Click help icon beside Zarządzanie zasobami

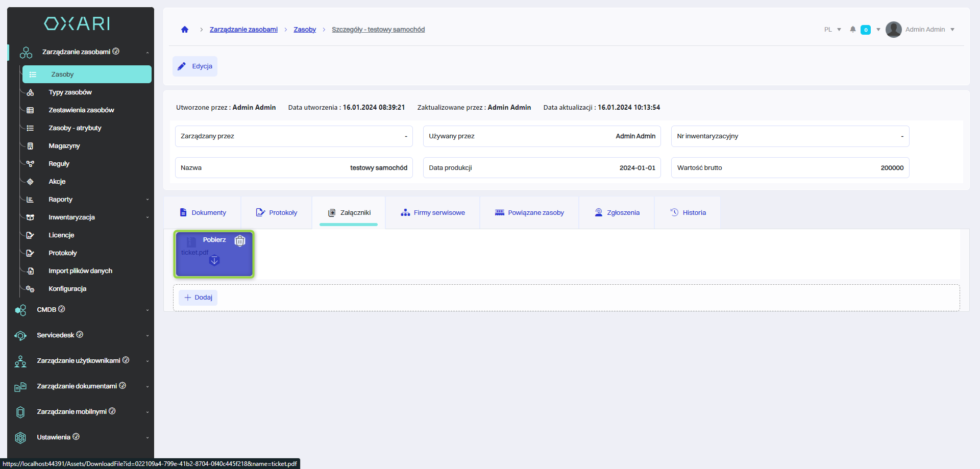pyautogui.click(x=116, y=52)
